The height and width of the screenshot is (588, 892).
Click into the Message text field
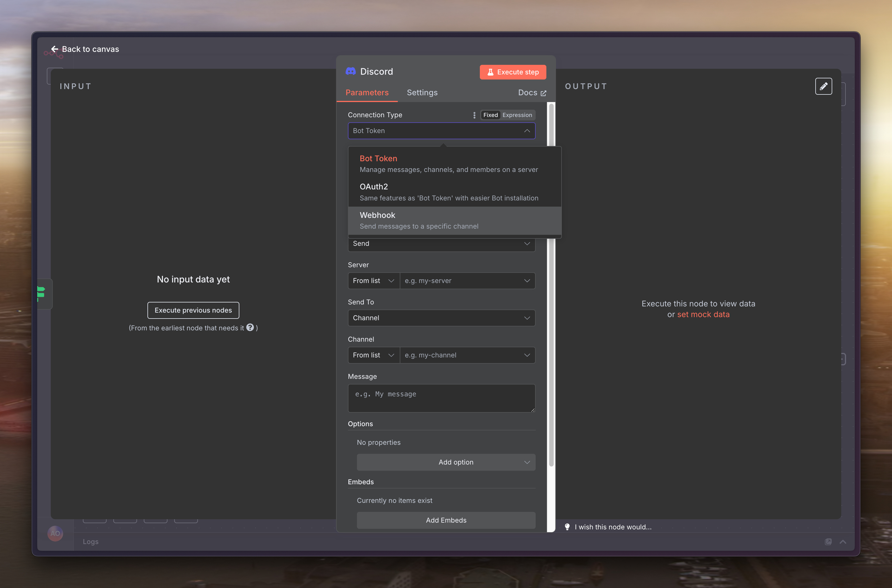pos(441,398)
